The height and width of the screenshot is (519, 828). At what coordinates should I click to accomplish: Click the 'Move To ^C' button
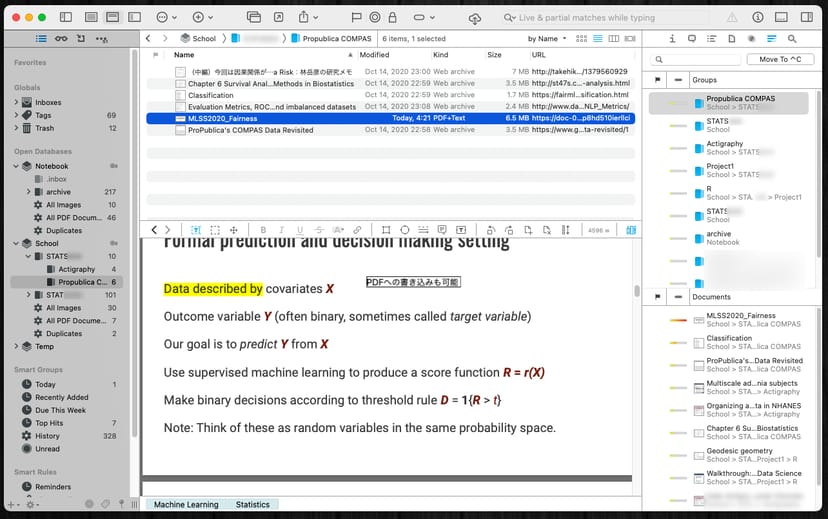click(x=780, y=59)
